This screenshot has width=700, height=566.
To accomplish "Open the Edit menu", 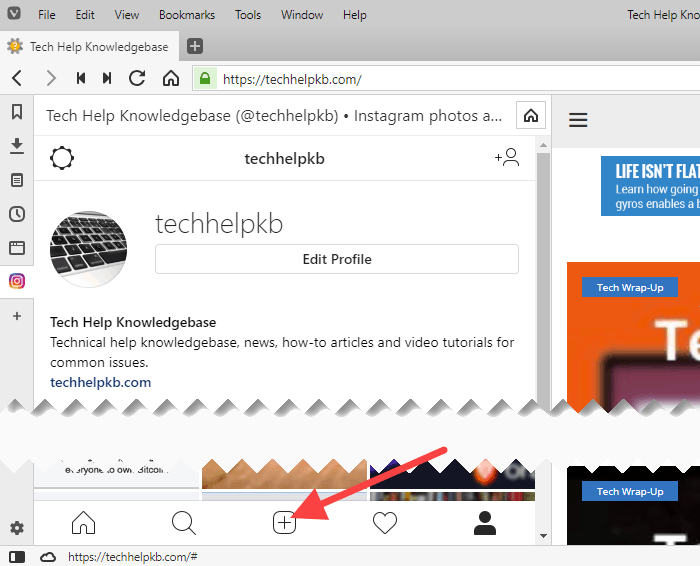I will tap(85, 15).
